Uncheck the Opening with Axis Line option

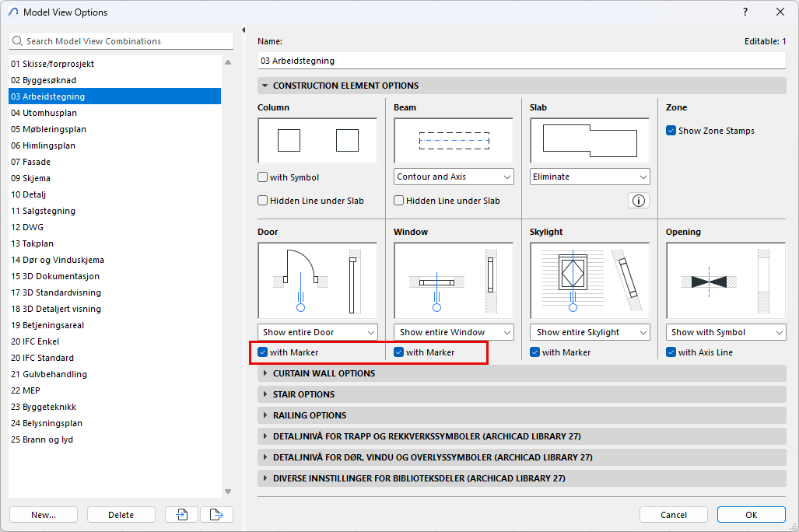(x=671, y=352)
